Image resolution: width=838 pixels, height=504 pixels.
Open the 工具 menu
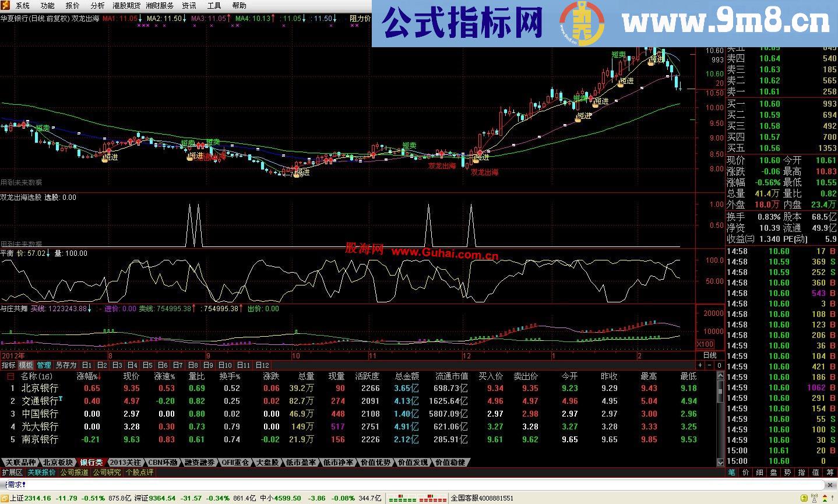pyautogui.click(x=213, y=5)
